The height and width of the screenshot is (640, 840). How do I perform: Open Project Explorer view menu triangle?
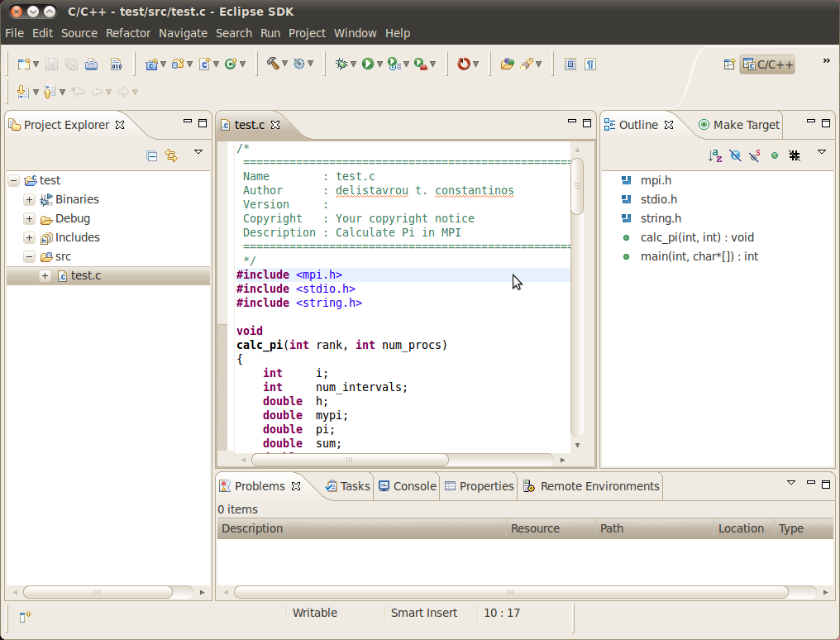click(198, 152)
